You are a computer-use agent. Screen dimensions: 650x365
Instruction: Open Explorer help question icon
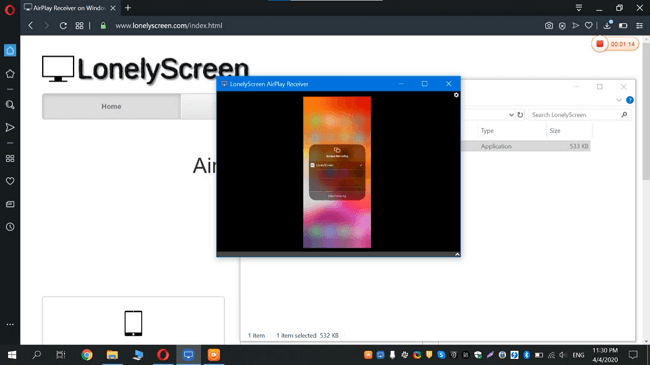(x=630, y=100)
